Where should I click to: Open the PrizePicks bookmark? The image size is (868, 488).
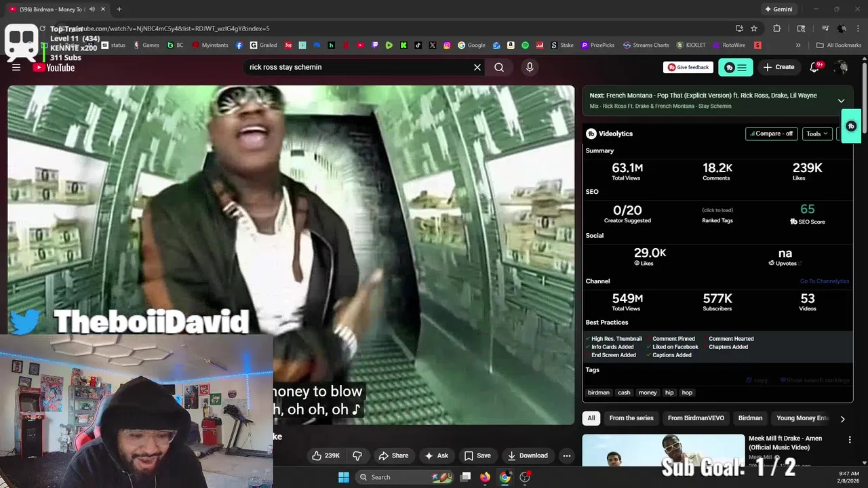pos(598,45)
